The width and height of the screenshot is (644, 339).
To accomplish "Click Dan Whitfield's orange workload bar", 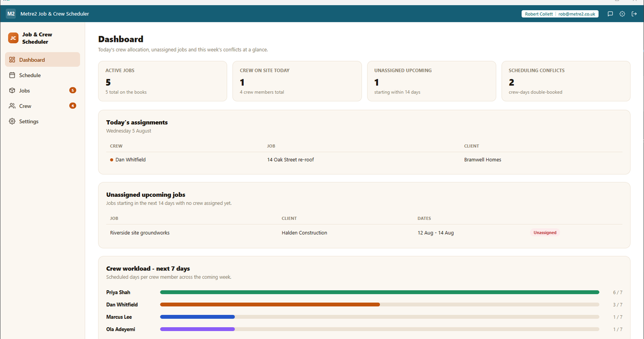I will [x=270, y=305].
